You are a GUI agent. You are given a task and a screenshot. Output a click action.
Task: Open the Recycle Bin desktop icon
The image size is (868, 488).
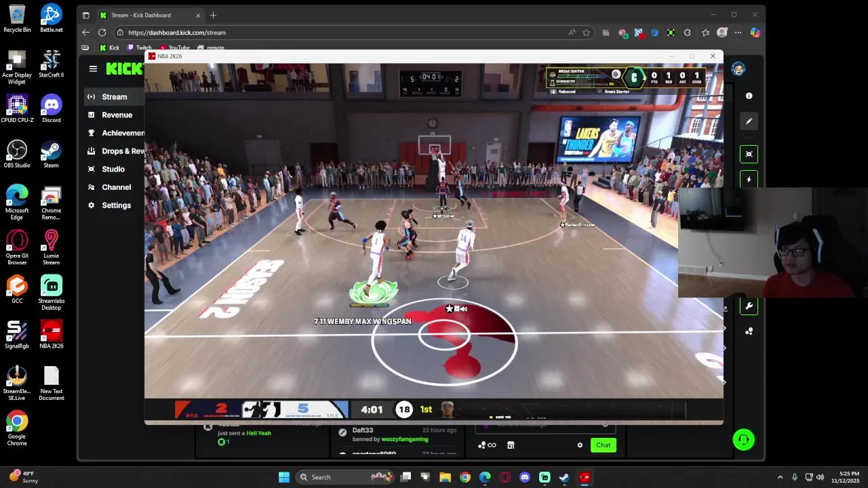[x=17, y=19]
